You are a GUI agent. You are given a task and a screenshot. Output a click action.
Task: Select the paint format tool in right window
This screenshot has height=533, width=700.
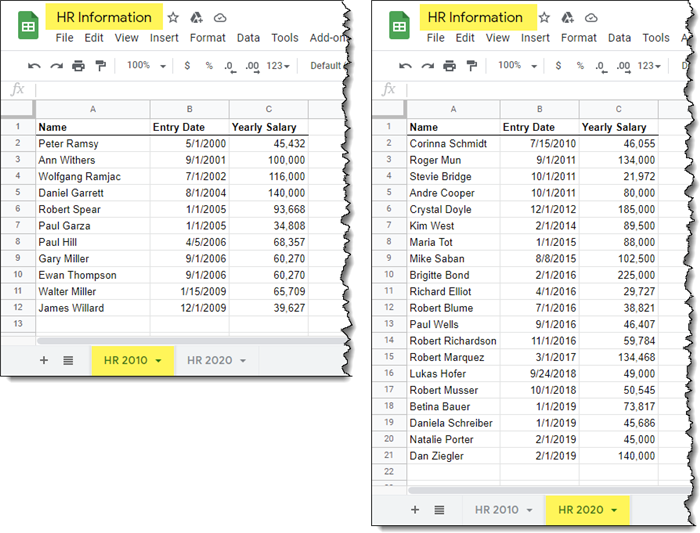click(471, 66)
